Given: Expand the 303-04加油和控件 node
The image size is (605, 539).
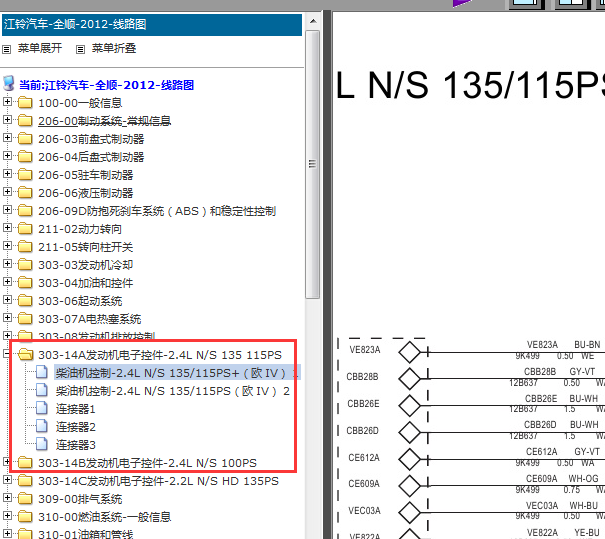Looking at the screenshot, I should pos(7,282).
